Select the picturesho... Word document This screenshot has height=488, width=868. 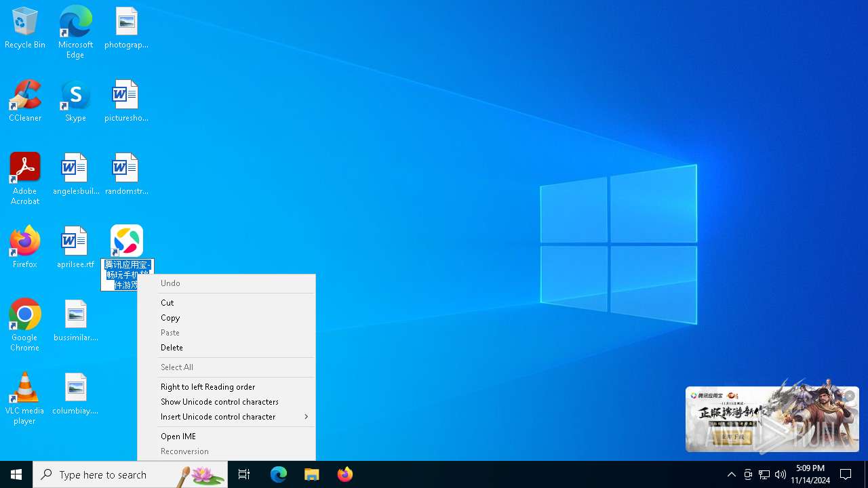click(x=126, y=102)
